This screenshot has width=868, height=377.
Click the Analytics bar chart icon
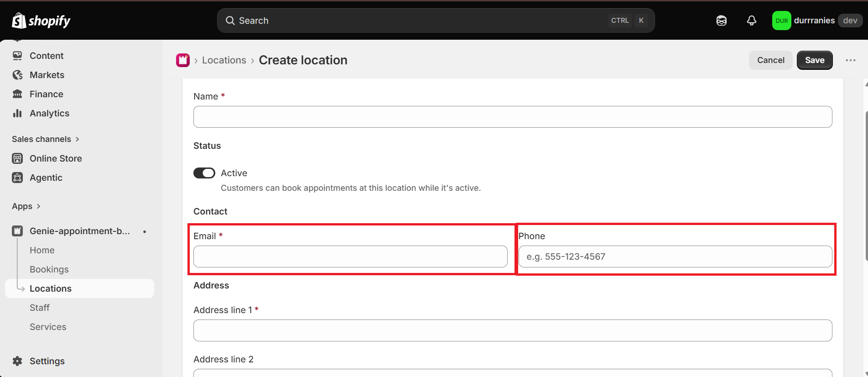pos(17,113)
